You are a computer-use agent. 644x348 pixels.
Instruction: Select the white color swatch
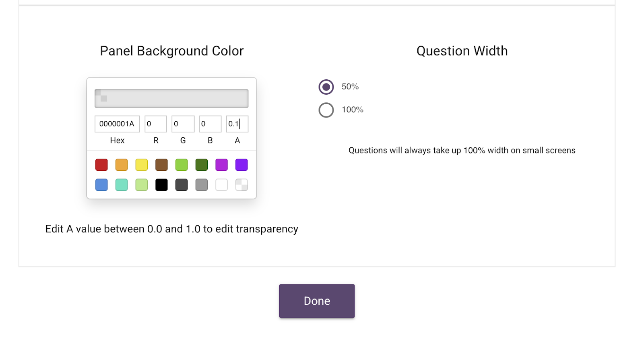pyautogui.click(x=221, y=185)
